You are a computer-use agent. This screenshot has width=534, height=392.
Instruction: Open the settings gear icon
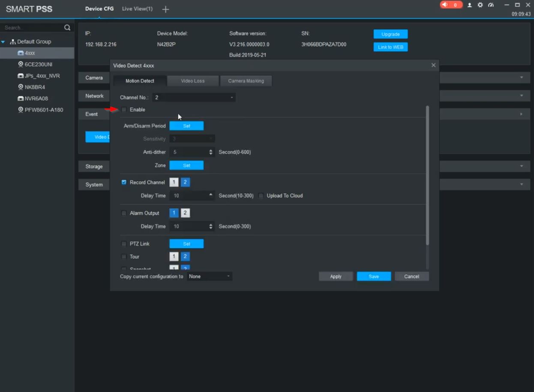coord(480,5)
